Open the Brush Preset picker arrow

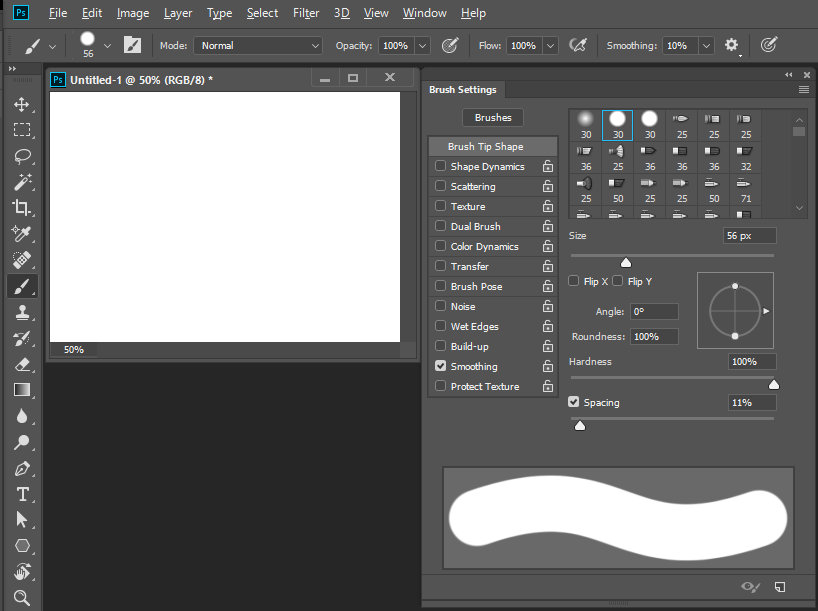(x=107, y=46)
